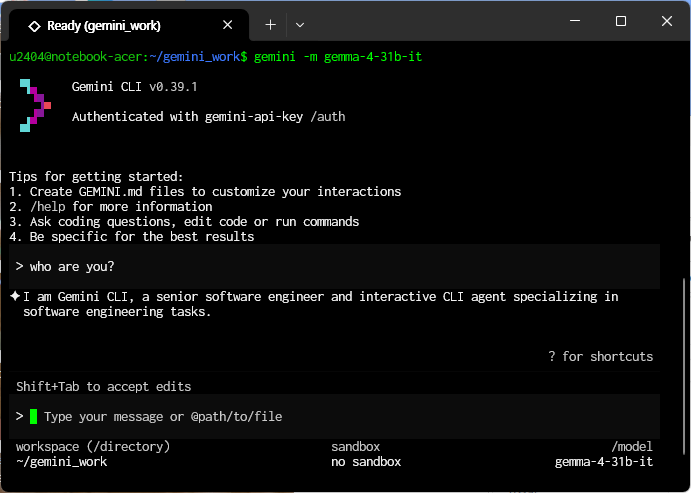Click tip 'Create GEMINI.md files' line
Image resolution: width=691 pixels, height=493 pixels.
click(x=205, y=192)
